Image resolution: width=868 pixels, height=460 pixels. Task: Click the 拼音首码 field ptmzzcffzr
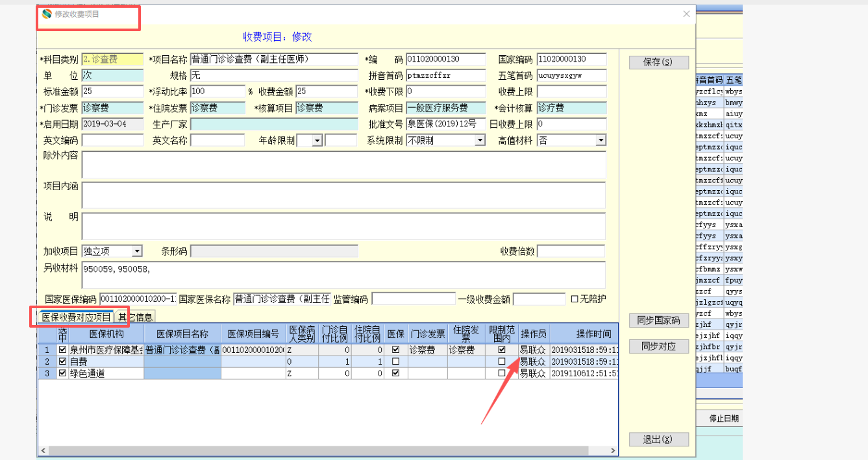point(445,75)
